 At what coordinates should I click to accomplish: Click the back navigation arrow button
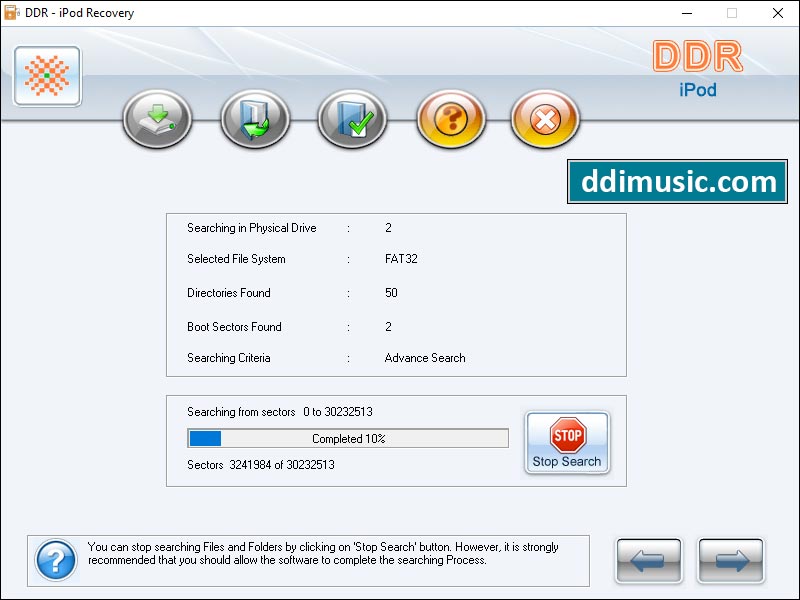[648, 560]
